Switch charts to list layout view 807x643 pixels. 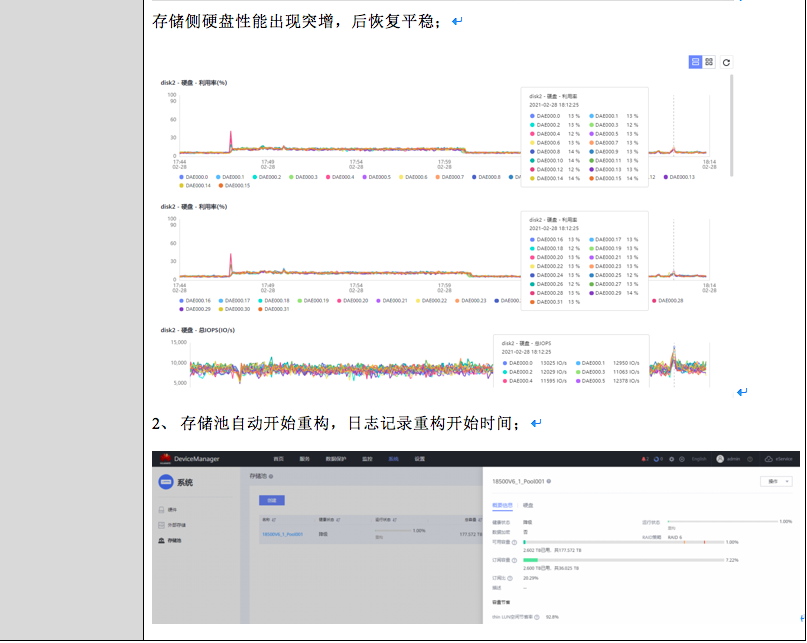coord(695,62)
